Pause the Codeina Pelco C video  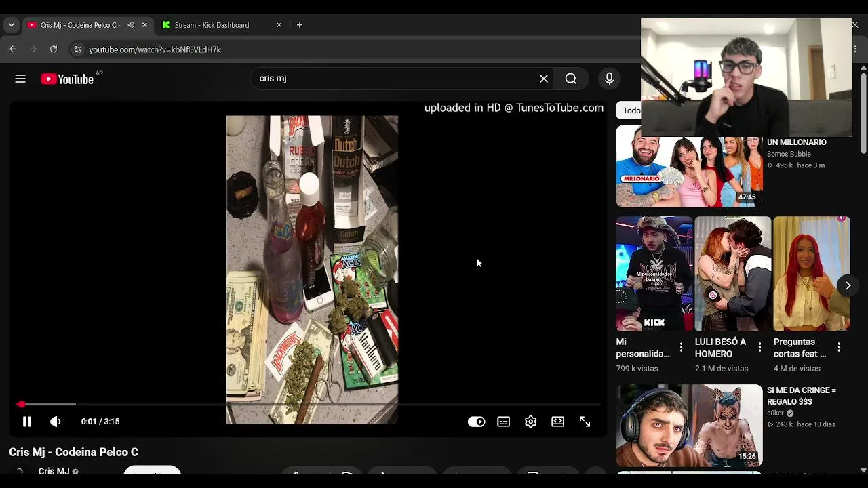click(27, 422)
